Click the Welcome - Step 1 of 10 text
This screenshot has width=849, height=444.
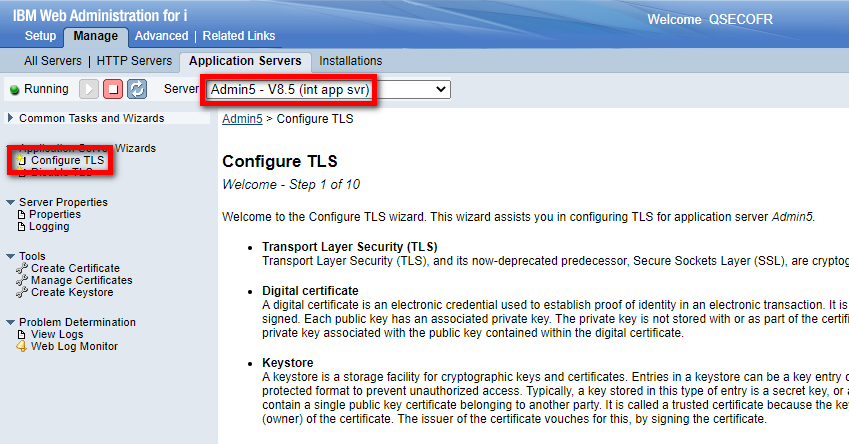(x=291, y=185)
